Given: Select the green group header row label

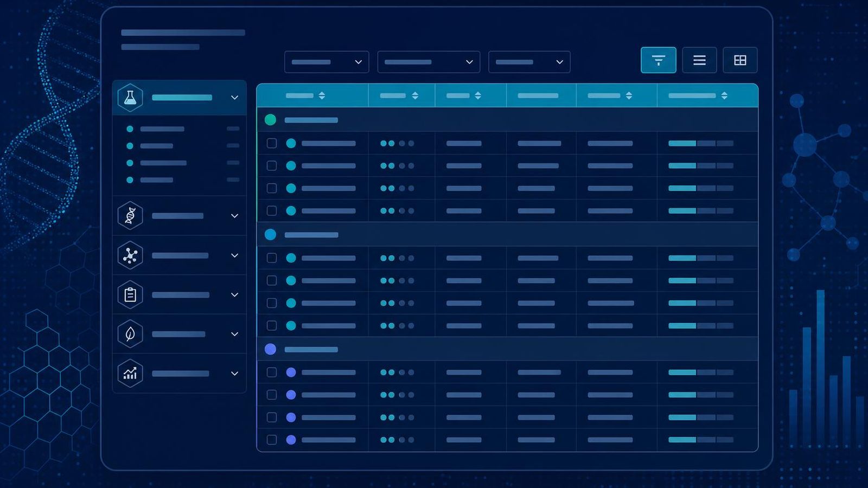Looking at the screenshot, I should pyautogui.click(x=311, y=120).
